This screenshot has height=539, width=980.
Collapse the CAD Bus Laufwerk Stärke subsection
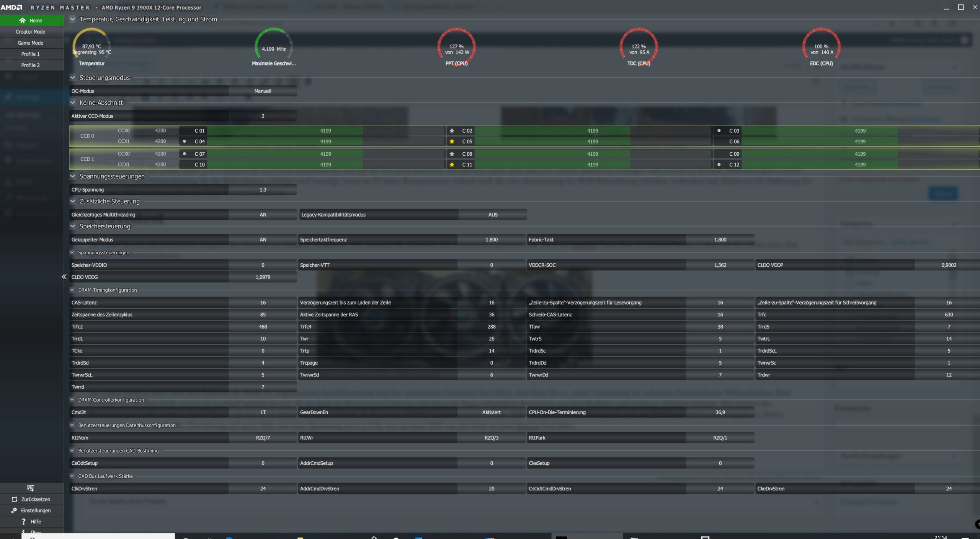pyautogui.click(x=72, y=475)
